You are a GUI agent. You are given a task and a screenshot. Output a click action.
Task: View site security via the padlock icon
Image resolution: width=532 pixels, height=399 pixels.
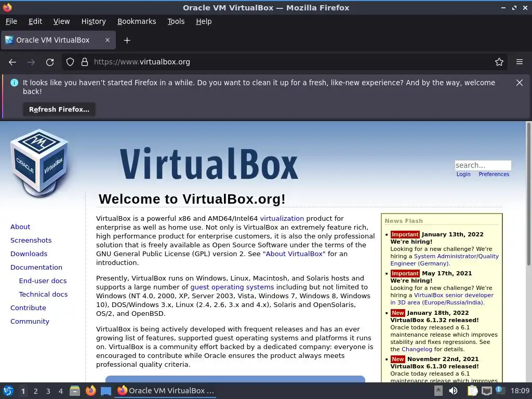pyautogui.click(x=85, y=62)
